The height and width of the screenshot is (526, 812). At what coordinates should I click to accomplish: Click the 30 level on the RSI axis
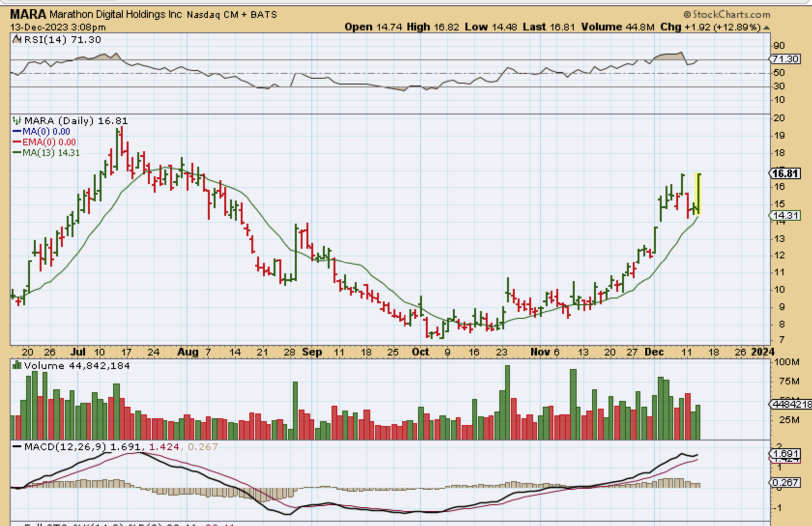click(x=779, y=86)
